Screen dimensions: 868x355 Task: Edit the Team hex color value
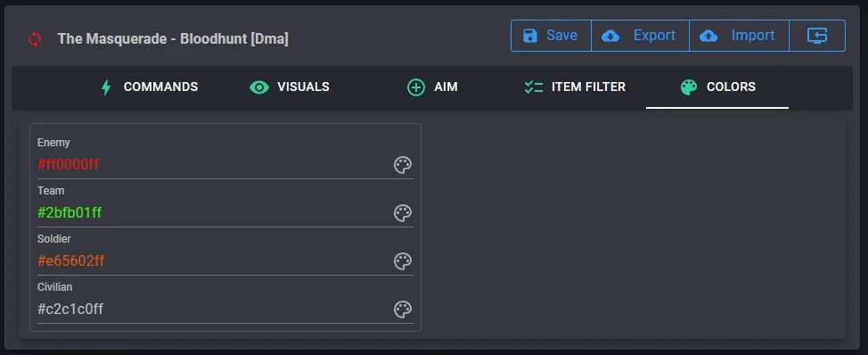click(214, 212)
